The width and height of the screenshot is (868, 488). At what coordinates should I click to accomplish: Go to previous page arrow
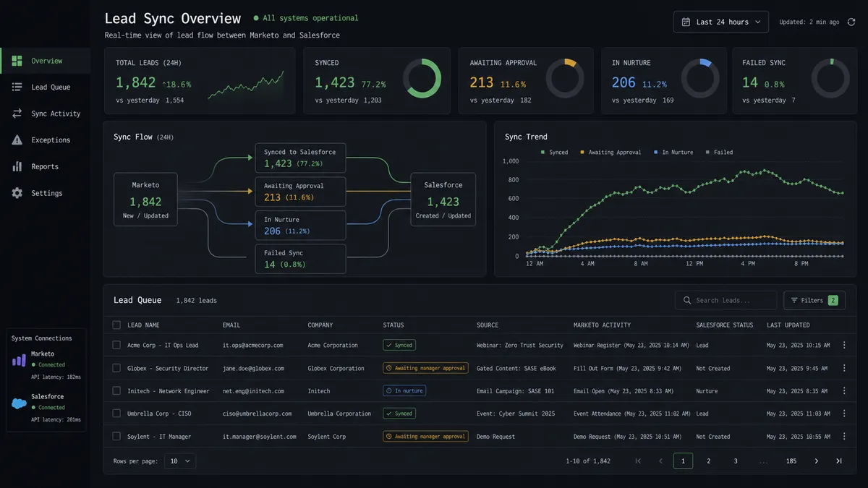coord(660,461)
